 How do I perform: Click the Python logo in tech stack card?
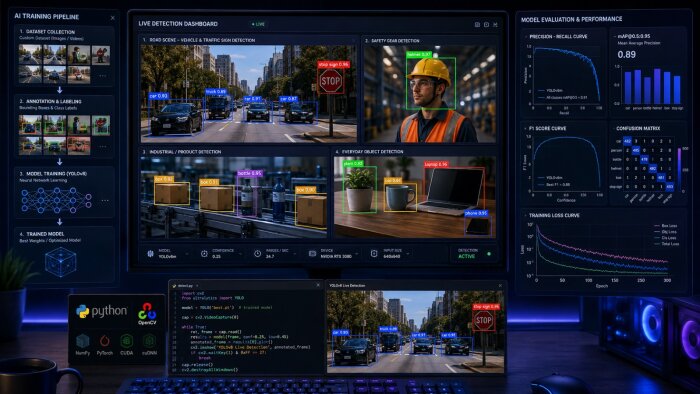pos(83,311)
